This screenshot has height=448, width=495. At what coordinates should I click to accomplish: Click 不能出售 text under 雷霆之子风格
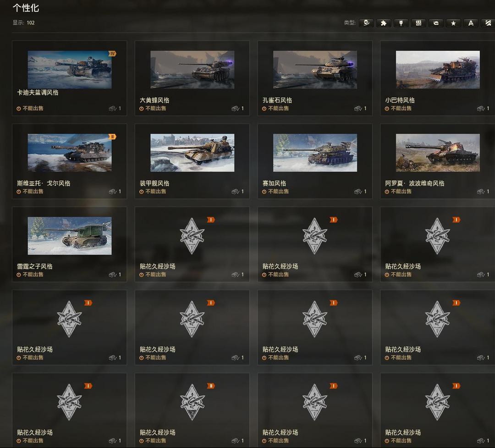[x=33, y=275]
